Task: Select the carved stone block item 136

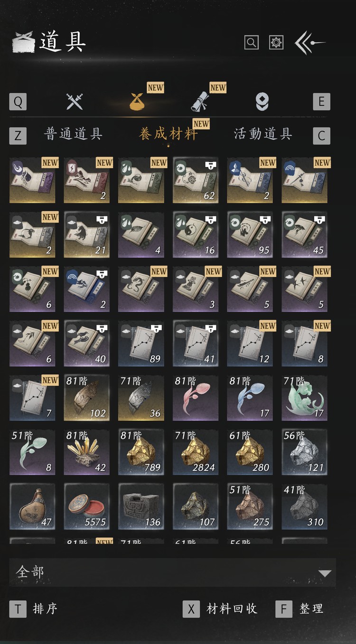Action: pos(141,506)
